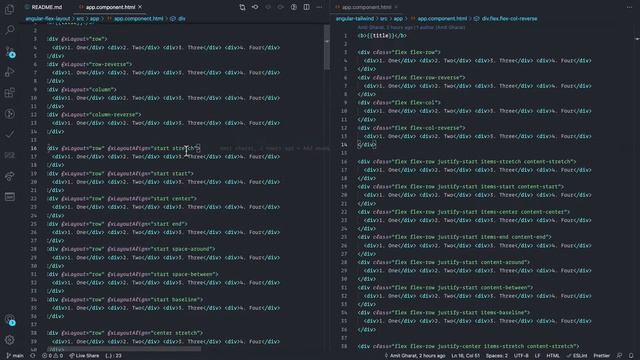Click Live Share in status bar
The height and width of the screenshot is (360, 640).
[84, 356]
